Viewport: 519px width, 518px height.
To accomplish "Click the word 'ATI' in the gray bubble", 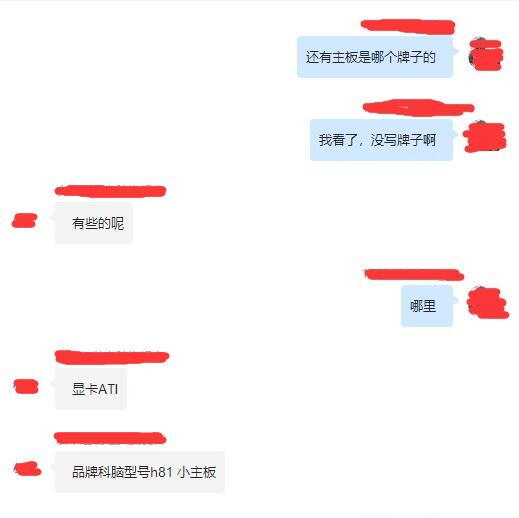I will click(108, 389).
